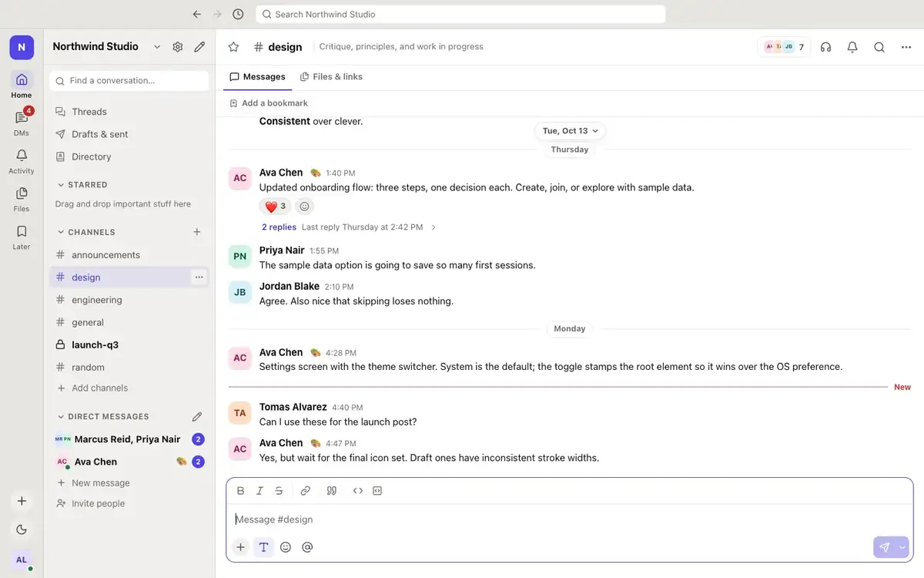
Task: Open Activity bell in the sidebar
Action: [x=22, y=160]
